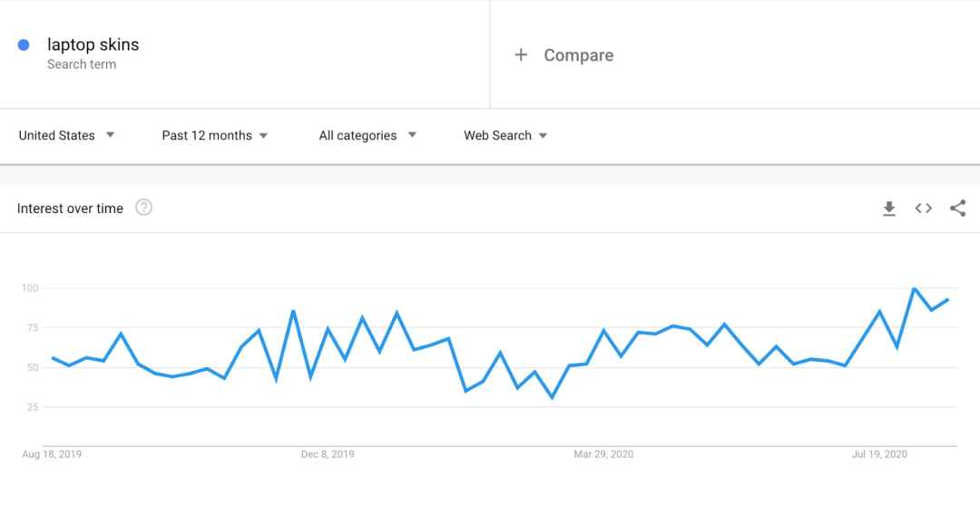Screen dimensions: 980x516
Task: Open the All categories dropdown
Action: (x=367, y=135)
